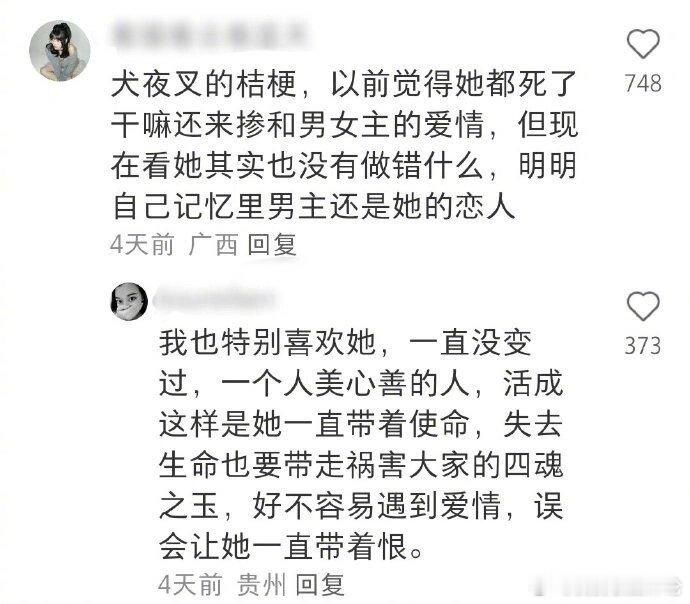This screenshot has width=690, height=604.
Task: Click the line 自己记忆里男主还是她的恋人
Action: [x=313, y=206]
